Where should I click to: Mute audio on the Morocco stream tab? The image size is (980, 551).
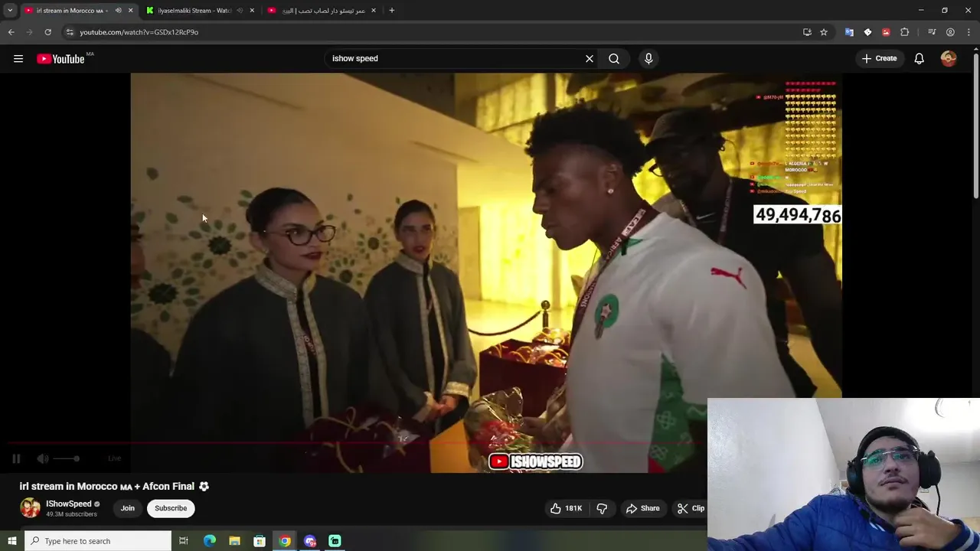[118, 11]
